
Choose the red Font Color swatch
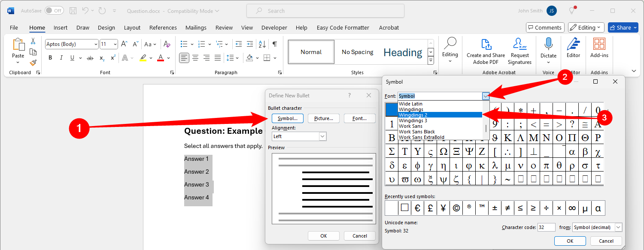point(160,57)
